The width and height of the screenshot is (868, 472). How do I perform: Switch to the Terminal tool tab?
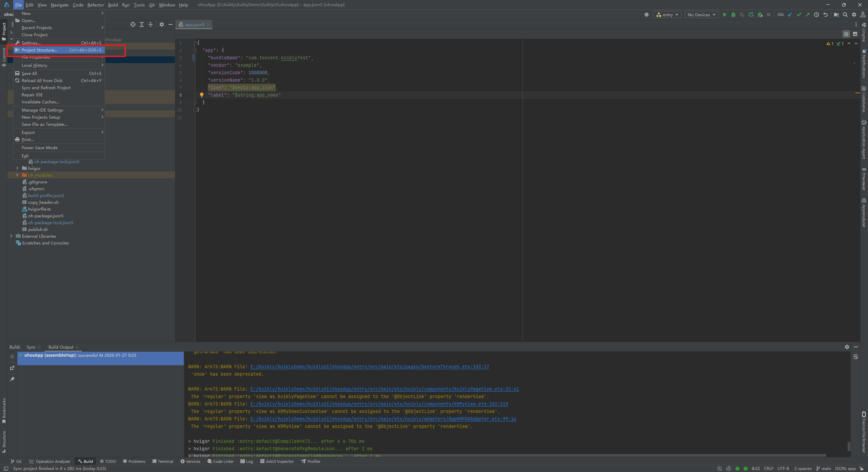click(163, 461)
